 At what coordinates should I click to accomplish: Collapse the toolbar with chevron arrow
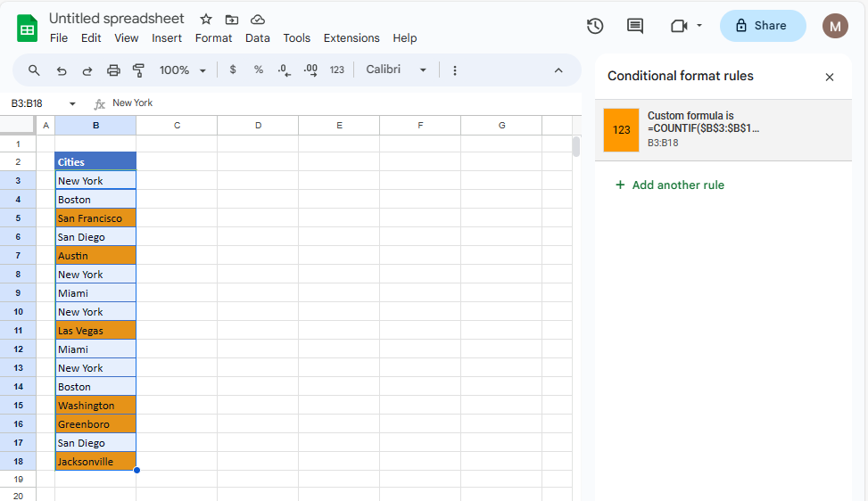[x=558, y=70]
